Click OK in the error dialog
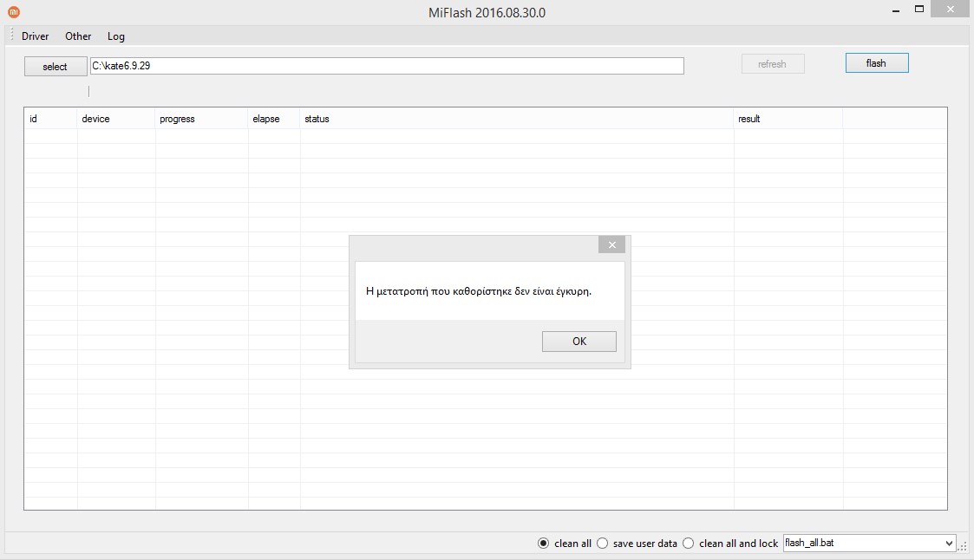The width and height of the screenshot is (974, 560). [579, 342]
